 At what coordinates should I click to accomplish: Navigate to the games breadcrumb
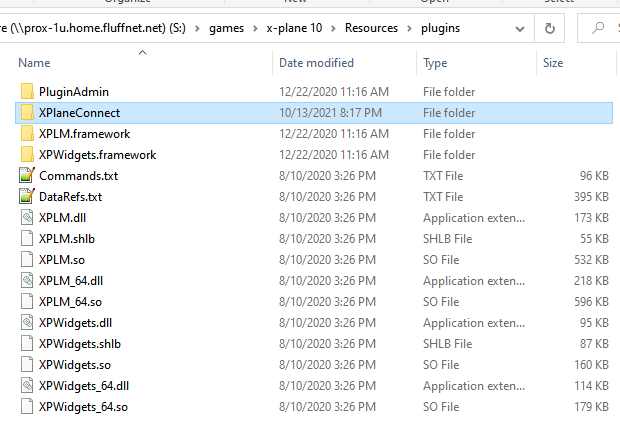(x=226, y=28)
